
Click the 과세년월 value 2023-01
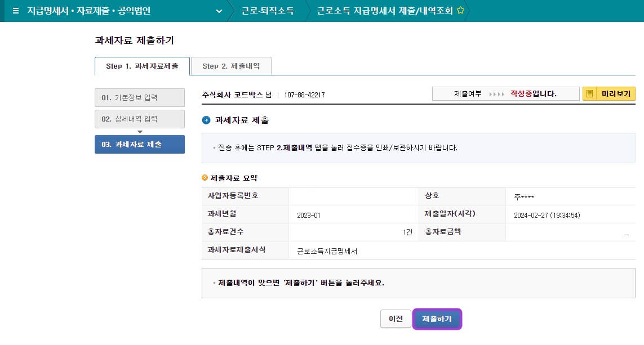point(308,216)
